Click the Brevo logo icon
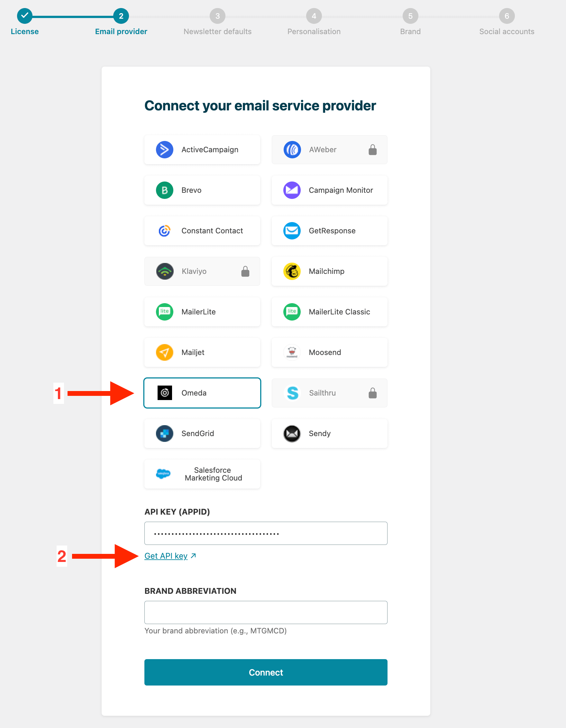This screenshot has width=566, height=728. click(165, 190)
